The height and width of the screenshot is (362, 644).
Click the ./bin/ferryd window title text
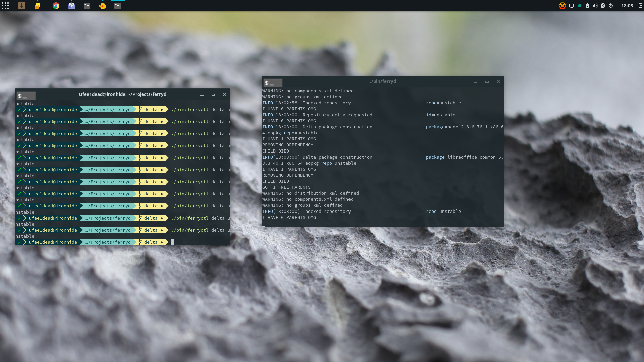pyautogui.click(x=383, y=81)
